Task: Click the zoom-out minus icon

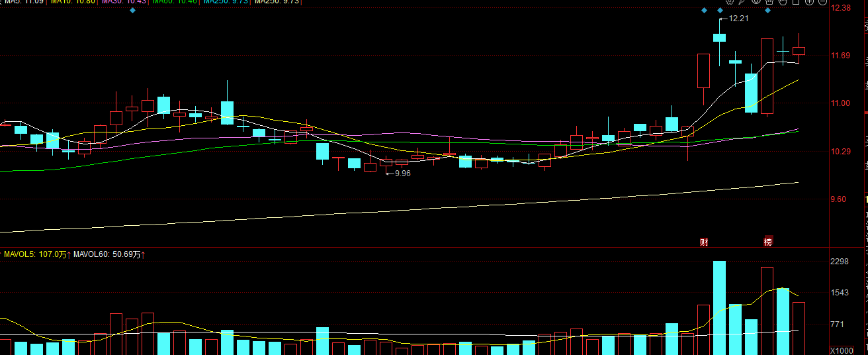Action: (822, 2)
